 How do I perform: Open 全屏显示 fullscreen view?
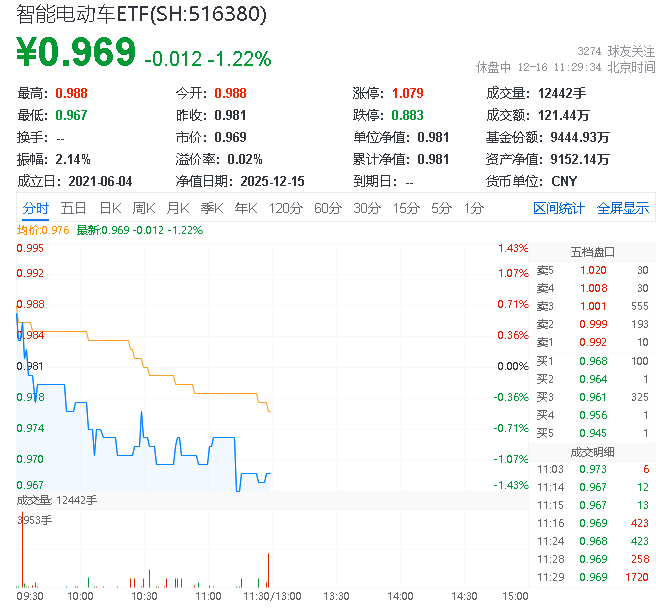point(623,208)
